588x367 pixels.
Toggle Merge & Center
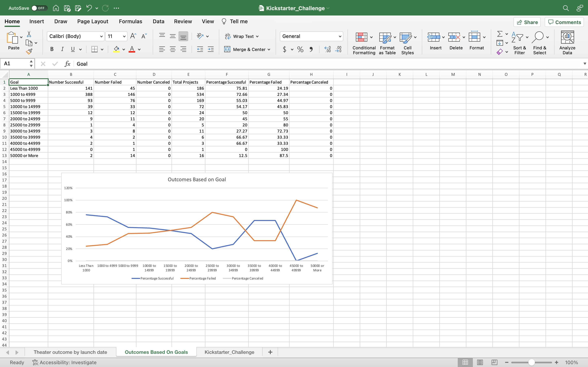point(247,49)
